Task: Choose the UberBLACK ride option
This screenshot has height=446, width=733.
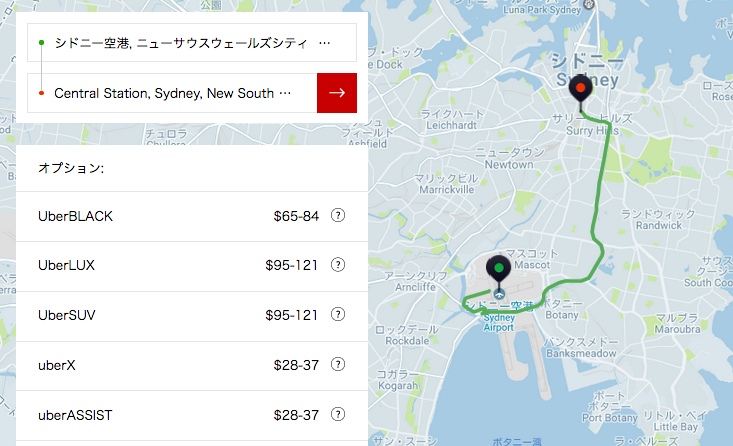Action: (192, 216)
